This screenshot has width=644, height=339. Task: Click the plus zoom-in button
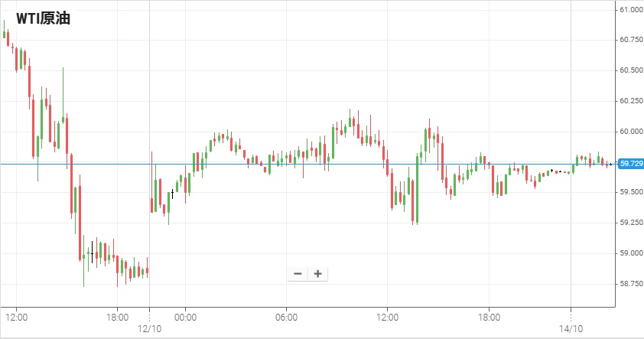(317, 274)
